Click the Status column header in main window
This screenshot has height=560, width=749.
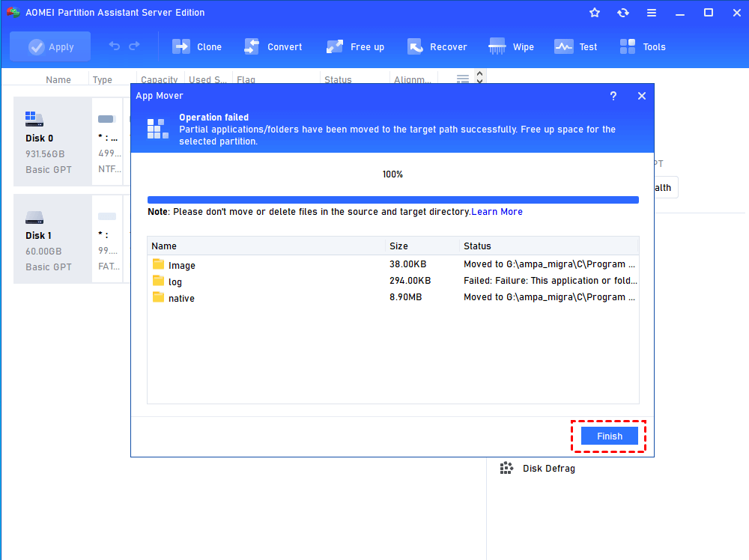338,79
